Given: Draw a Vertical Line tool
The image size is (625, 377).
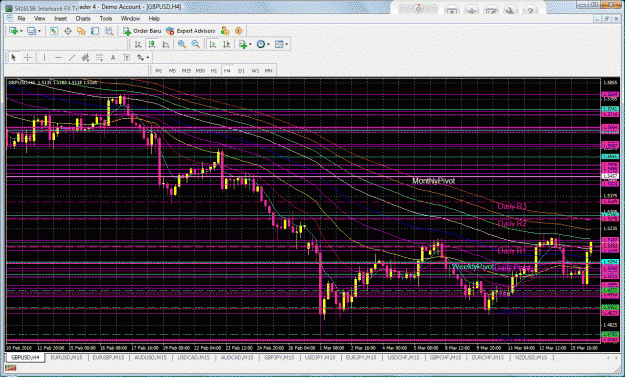Looking at the screenshot, I should (44, 58).
